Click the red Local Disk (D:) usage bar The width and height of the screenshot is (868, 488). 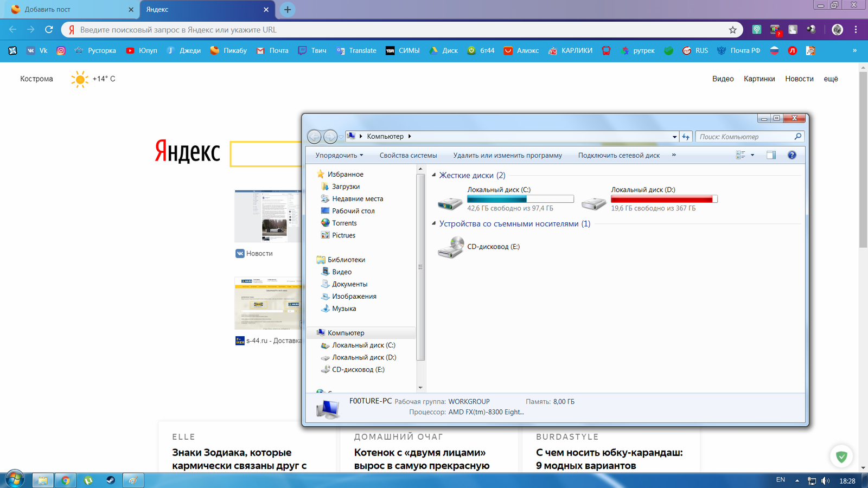point(664,199)
